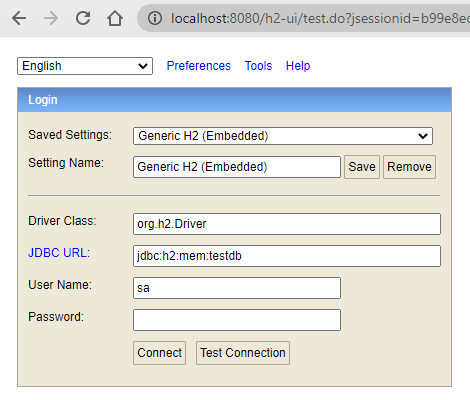The width and height of the screenshot is (470, 400).
Task: Expand the Saved Settings dropdown
Action: 283,136
